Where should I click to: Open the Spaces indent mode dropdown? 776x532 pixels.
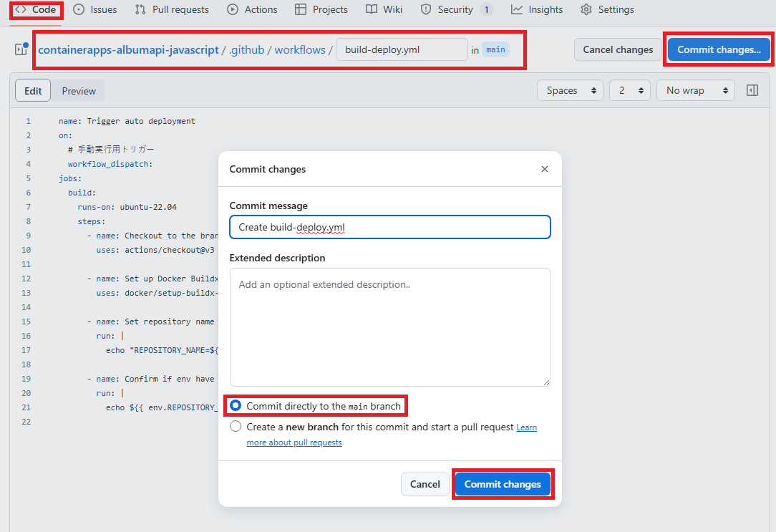[x=570, y=90]
